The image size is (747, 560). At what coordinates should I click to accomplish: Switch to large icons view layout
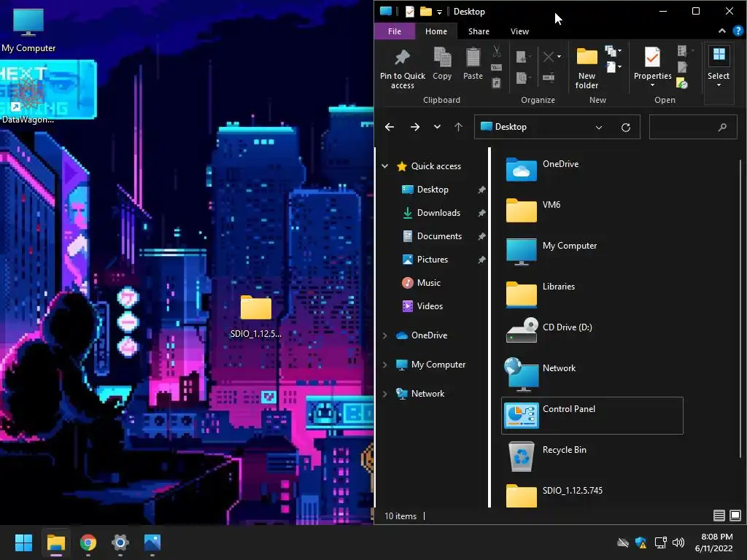[735, 516]
